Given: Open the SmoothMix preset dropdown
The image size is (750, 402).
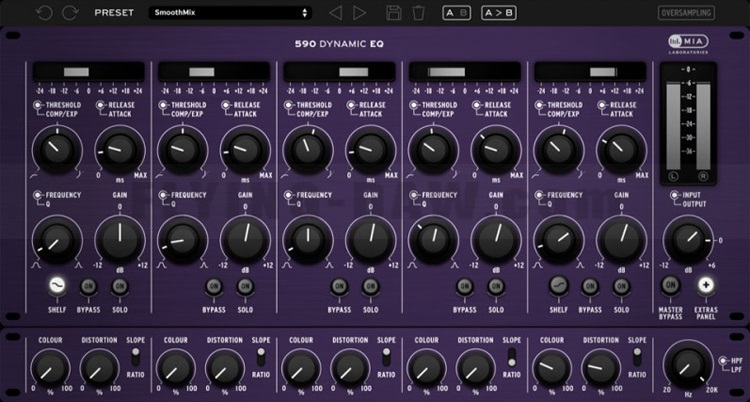Looking at the screenshot, I should pyautogui.click(x=230, y=13).
